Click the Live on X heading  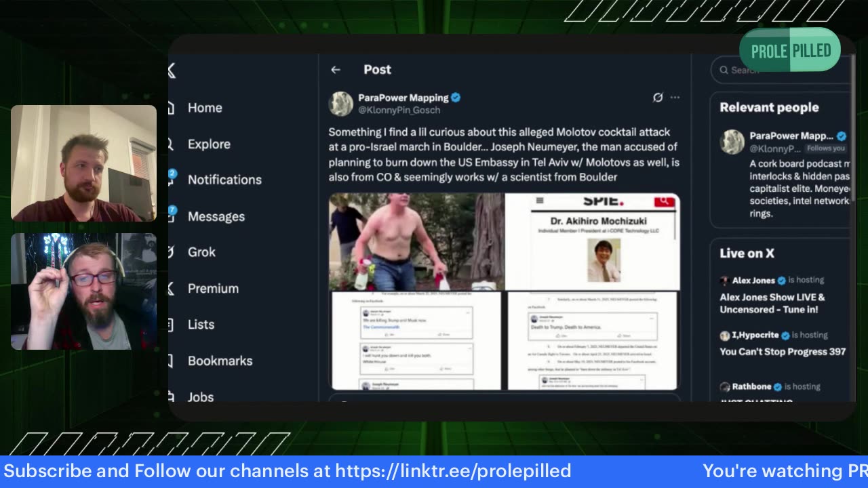(747, 253)
